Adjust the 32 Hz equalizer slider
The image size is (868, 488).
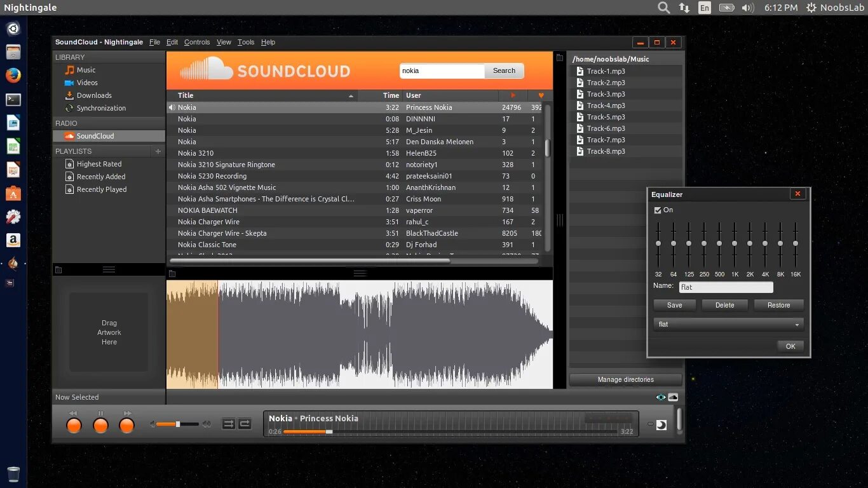pyautogui.click(x=658, y=244)
